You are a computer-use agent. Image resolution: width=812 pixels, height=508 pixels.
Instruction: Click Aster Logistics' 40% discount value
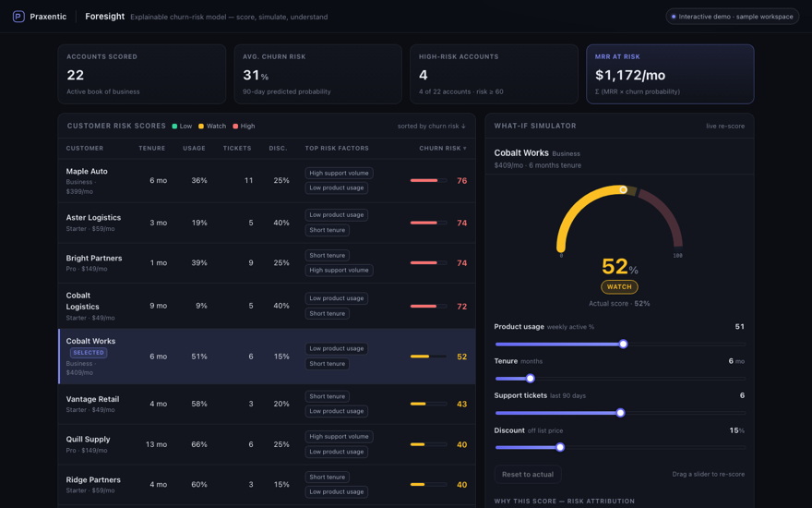(281, 223)
